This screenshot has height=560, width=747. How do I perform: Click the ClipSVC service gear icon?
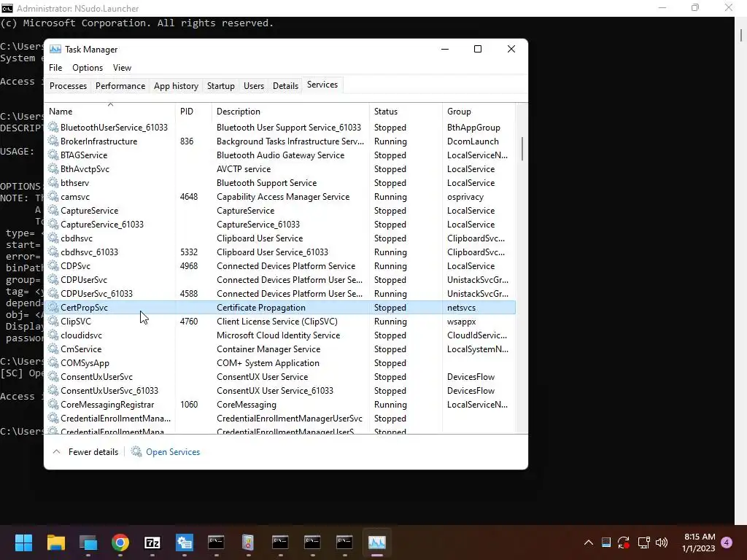[x=53, y=321]
